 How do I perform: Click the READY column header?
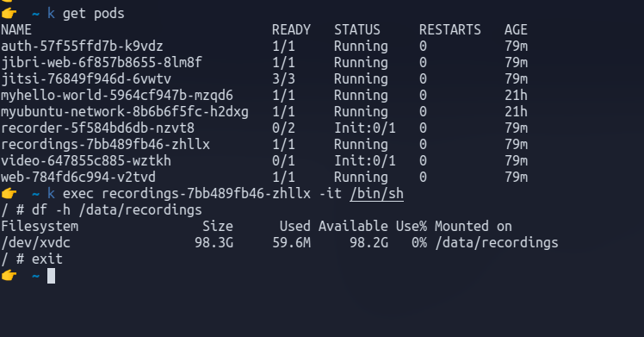pos(291,29)
